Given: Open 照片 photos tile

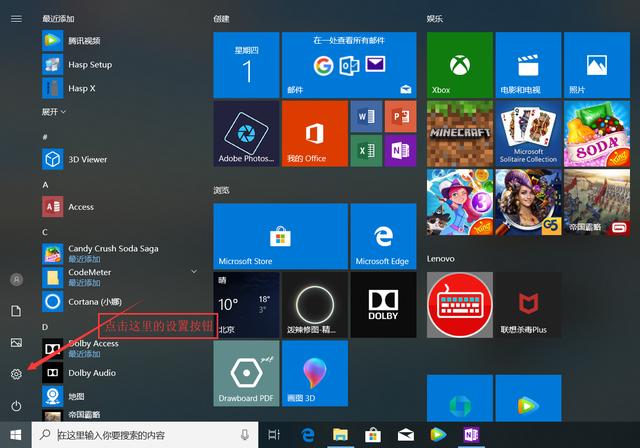Looking at the screenshot, I should [597, 65].
